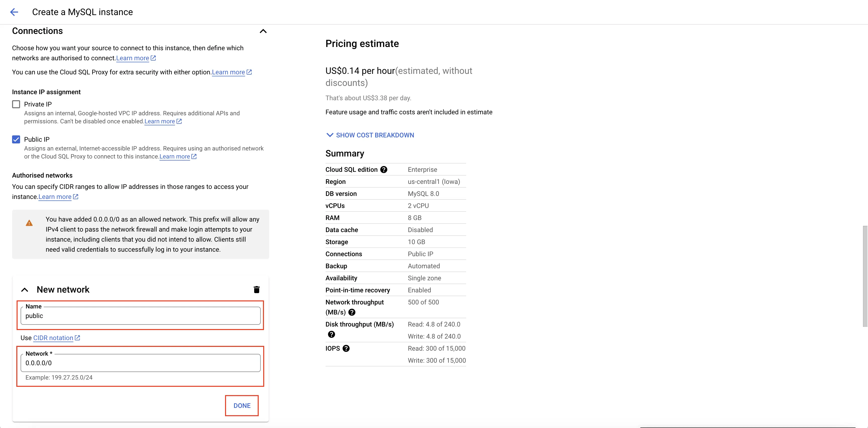Click the page vertical scrollbar
This screenshot has width=868, height=428.
(x=865, y=276)
